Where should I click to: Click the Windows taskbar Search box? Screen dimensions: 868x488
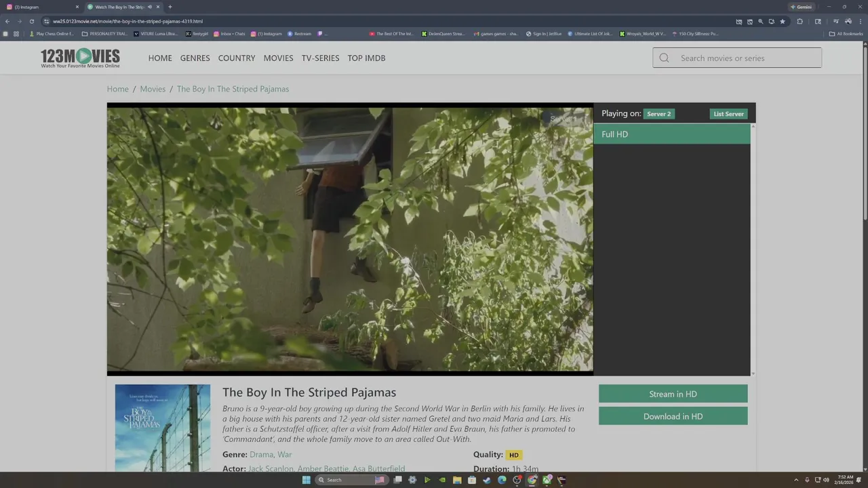[352, 480]
